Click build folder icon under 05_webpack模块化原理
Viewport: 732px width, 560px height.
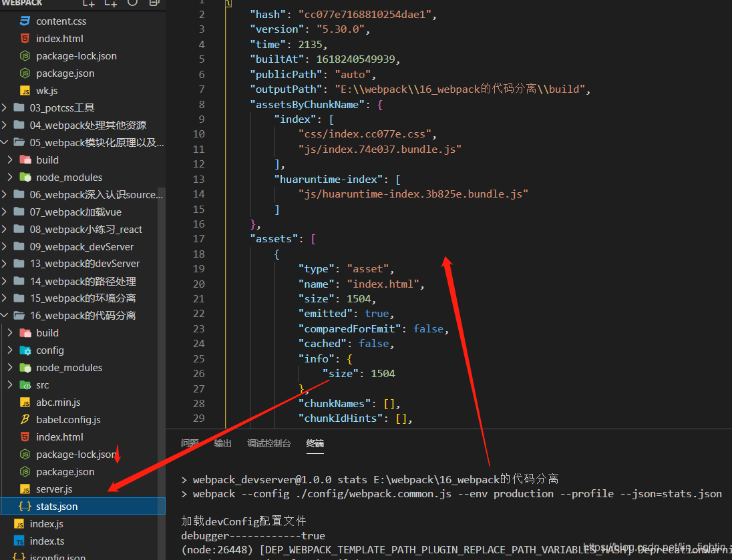[x=25, y=160]
